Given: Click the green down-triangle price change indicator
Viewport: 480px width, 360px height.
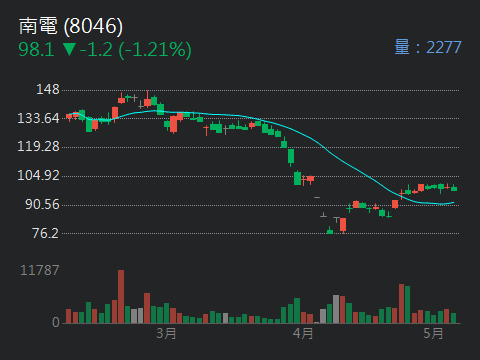Looking at the screenshot, I should [x=69, y=49].
